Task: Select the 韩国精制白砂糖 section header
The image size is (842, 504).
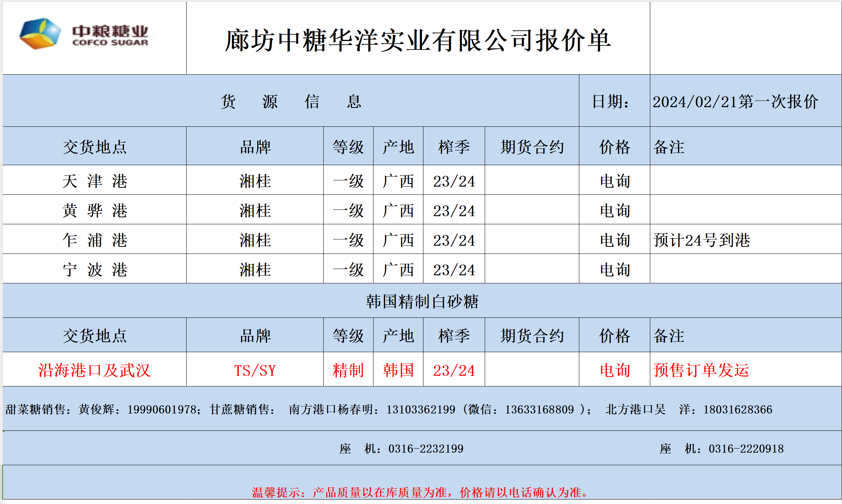Action: tap(422, 302)
